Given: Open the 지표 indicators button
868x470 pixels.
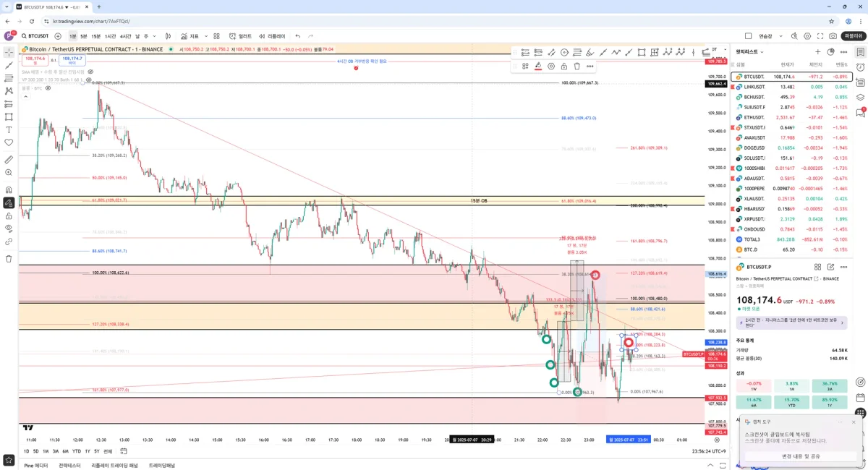Looking at the screenshot, I should coord(189,36).
